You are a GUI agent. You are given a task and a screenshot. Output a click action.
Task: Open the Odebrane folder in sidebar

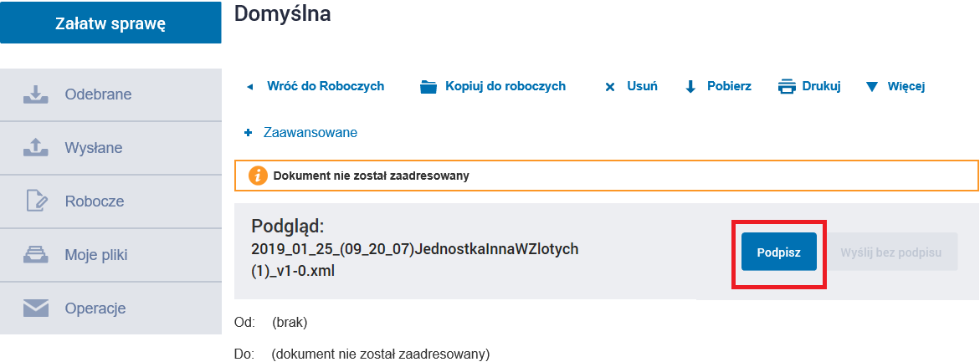98,94
